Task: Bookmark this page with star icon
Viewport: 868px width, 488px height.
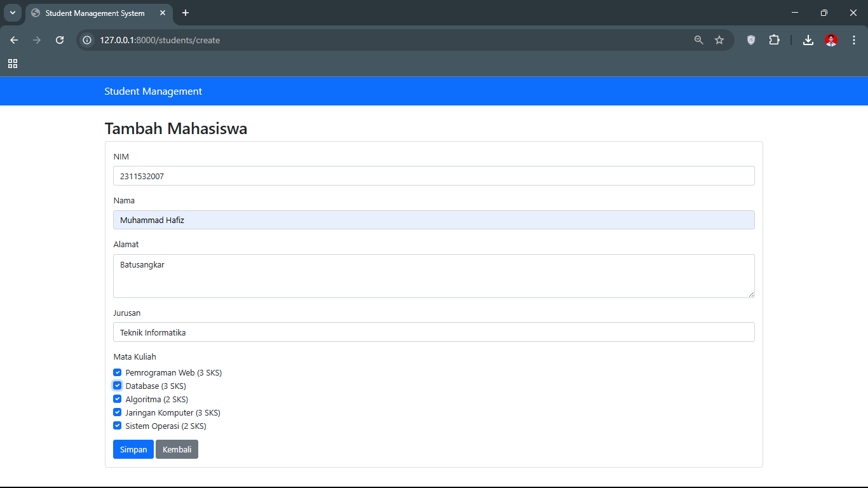Action: 719,40
